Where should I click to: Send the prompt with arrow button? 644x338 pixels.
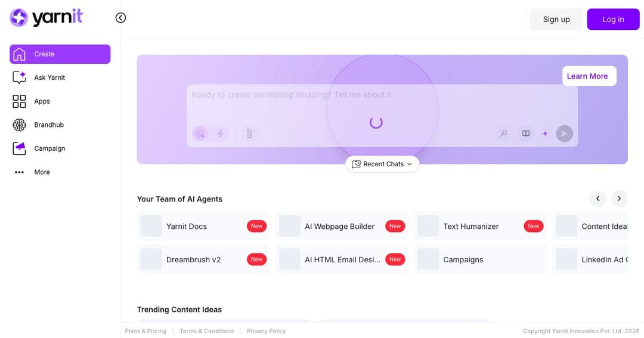(x=564, y=134)
